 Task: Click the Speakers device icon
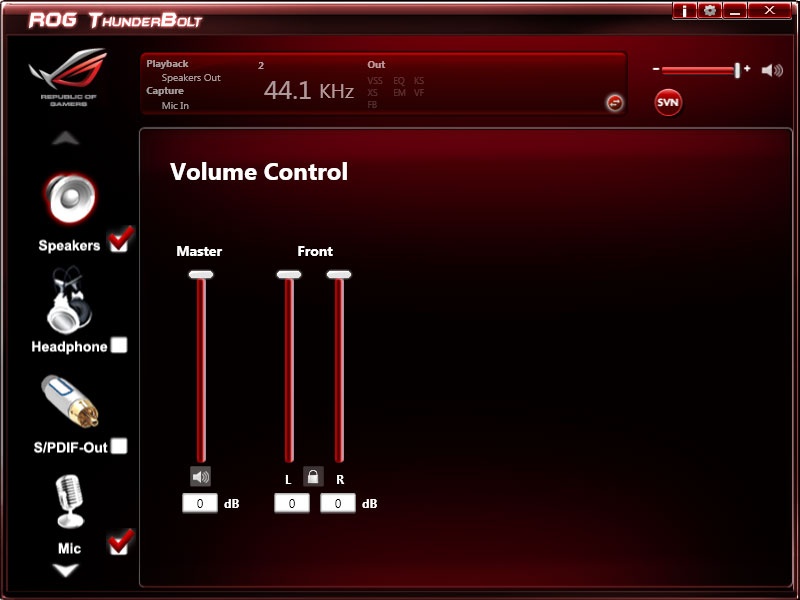[x=70, y=199]
